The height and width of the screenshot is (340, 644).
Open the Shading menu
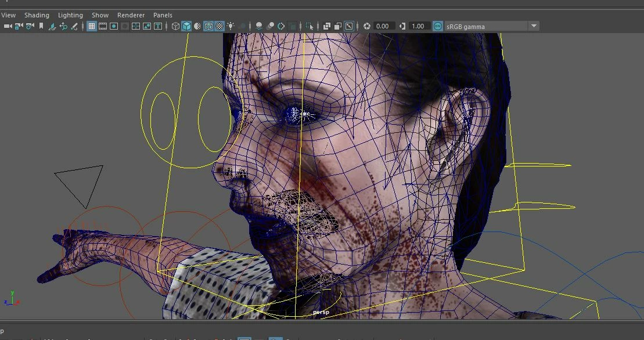click(37, 15)
